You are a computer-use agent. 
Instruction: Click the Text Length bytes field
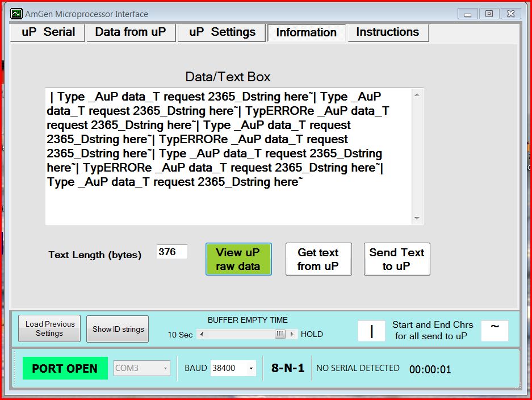pos(172,252)
